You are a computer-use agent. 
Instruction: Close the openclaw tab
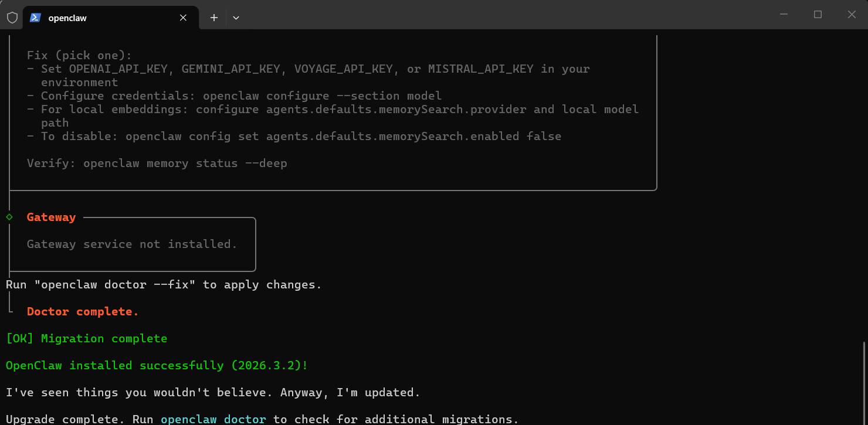(x=183, y=18)
